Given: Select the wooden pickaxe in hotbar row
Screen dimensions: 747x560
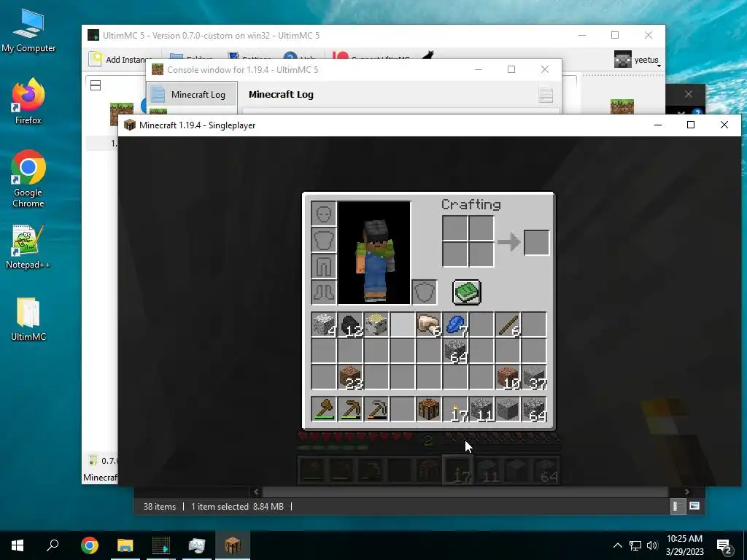Looking at the screenshot, I should [x=350, y=409].
